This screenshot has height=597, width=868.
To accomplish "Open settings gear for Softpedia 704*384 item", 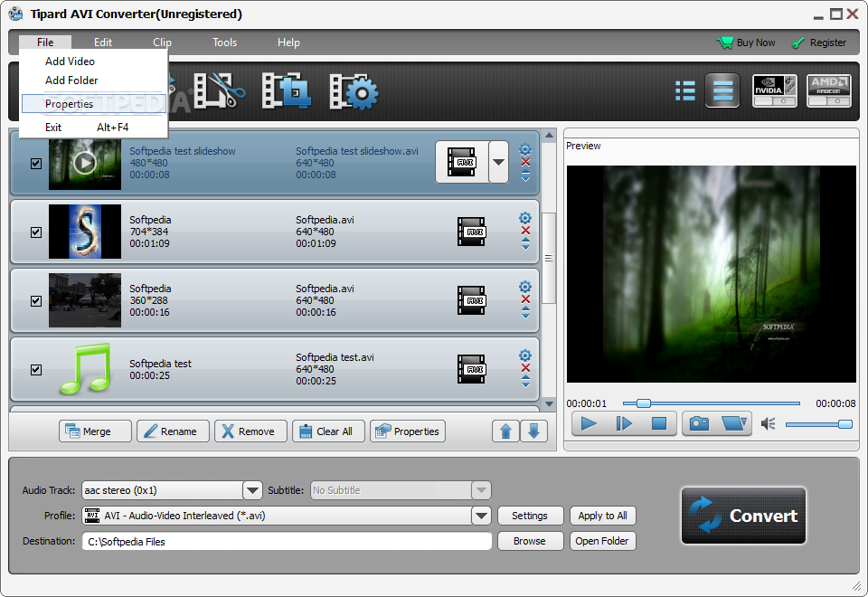I will [x=525, y=218].
